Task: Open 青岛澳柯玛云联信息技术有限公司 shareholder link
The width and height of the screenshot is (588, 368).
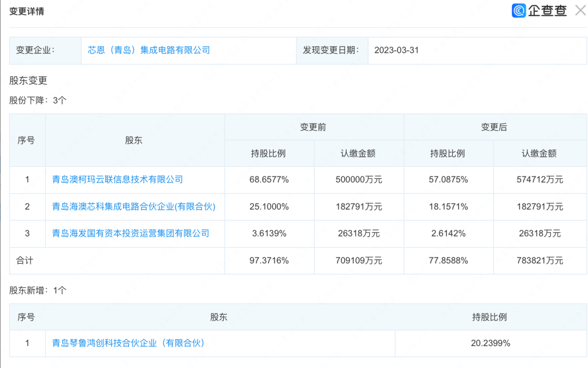Action: pyautogui.click(x=118, y=179)
